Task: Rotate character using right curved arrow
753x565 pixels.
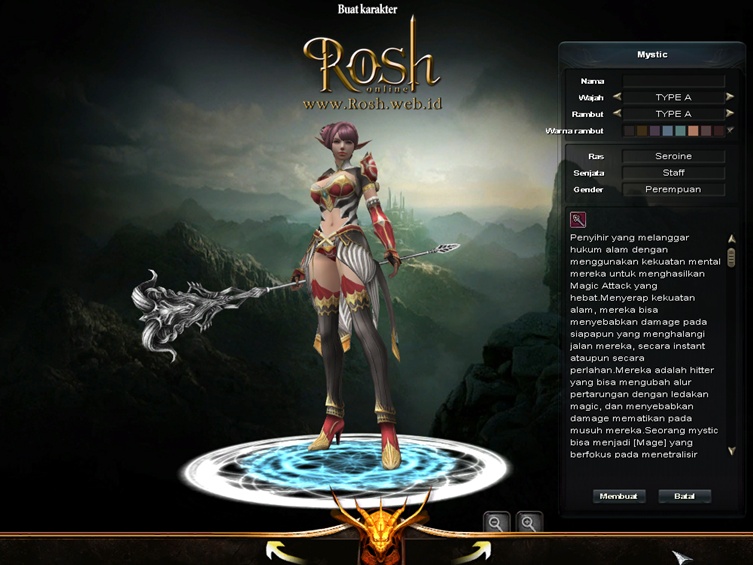Action: click(473, 552)
